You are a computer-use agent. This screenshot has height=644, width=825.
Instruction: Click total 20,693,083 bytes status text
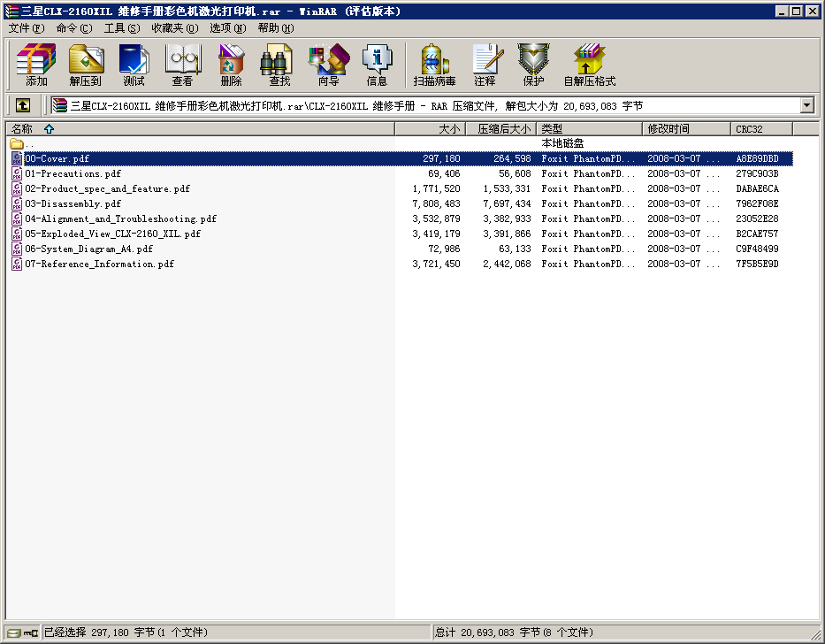click(x=514, y=632)
